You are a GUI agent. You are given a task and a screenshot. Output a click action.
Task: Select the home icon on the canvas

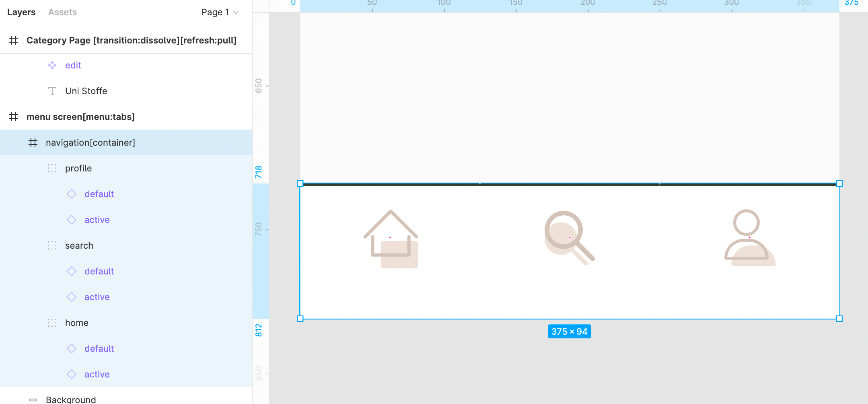click(391, 239)
